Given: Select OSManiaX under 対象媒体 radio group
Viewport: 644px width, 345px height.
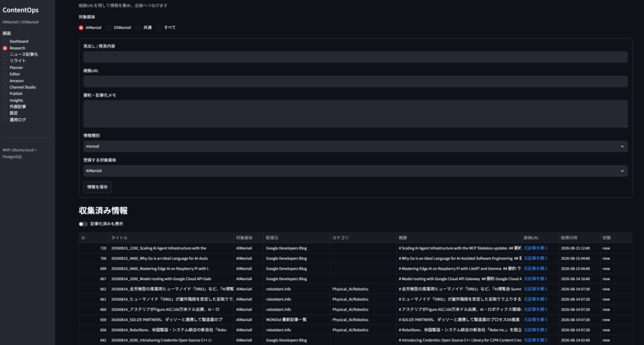Looking at the screenshot, I should point(119,28).
